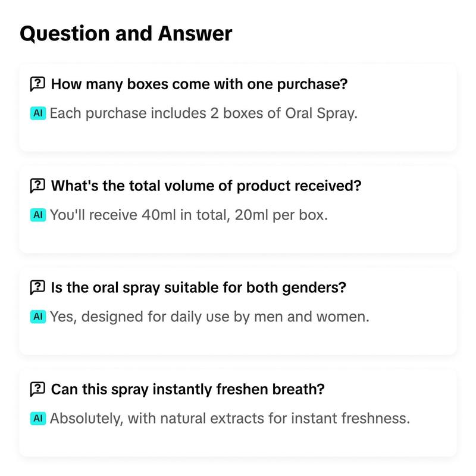Click question icon beside both genders question
This screenshot has width=476, height=476.
37,287
